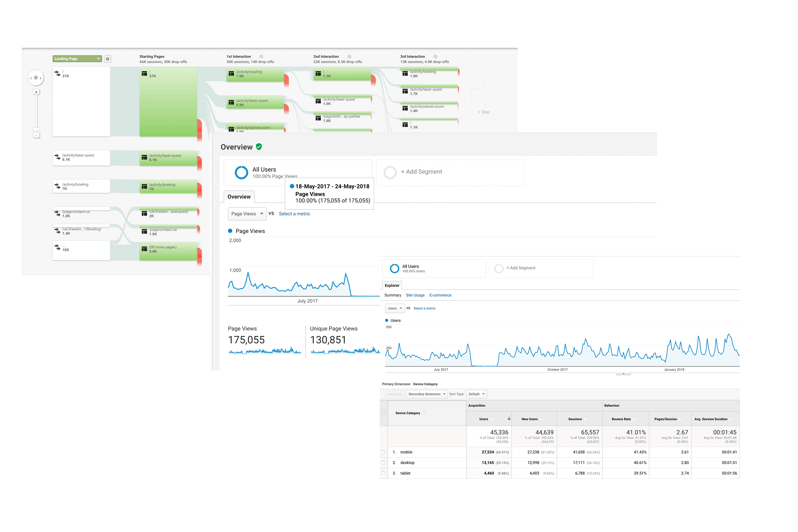798x532 pixels.
Task: Check the tablet row checkbox
Action: (x=383, y=473)
